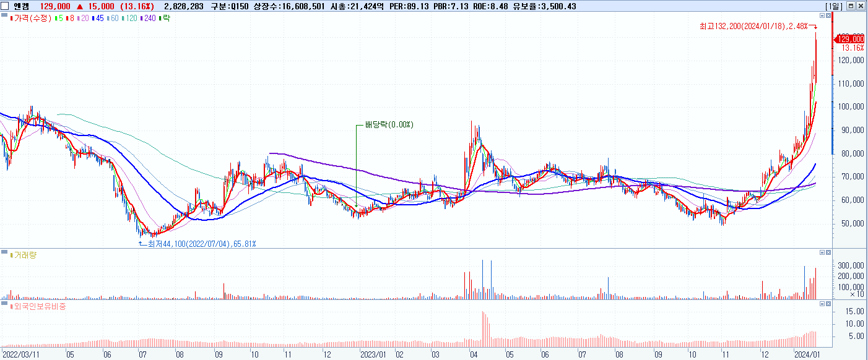This screenshot has height=360, width=868.
Task: Select the 240-day moving average legend
Action: click(149, 18)
